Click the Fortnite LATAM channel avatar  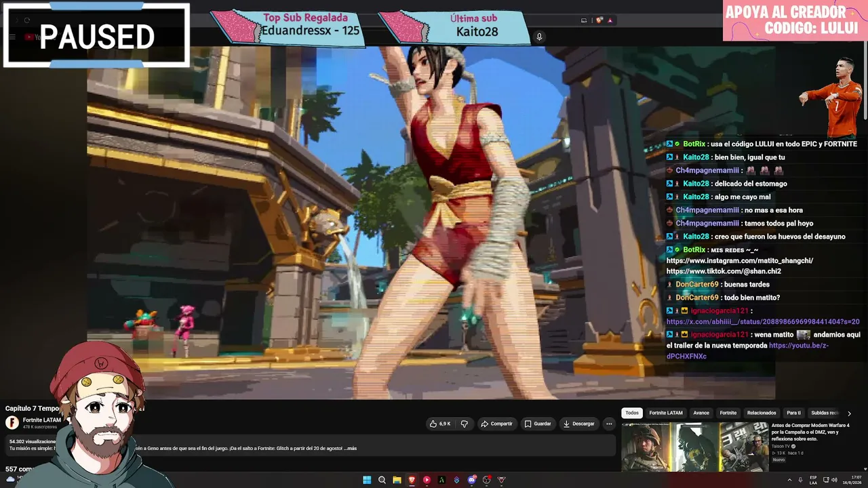tap(12, 422)
